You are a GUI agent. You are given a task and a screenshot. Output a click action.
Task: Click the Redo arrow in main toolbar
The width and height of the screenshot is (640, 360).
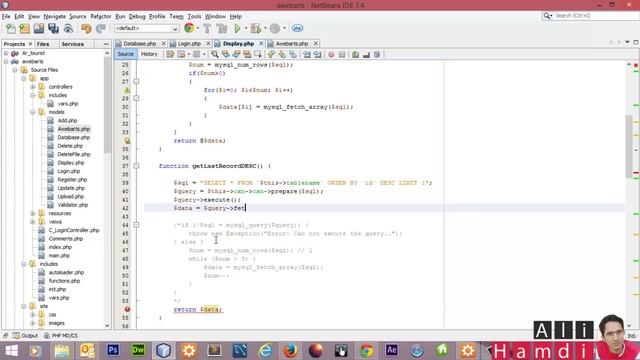pyautogui.click(x=101, y=29)
